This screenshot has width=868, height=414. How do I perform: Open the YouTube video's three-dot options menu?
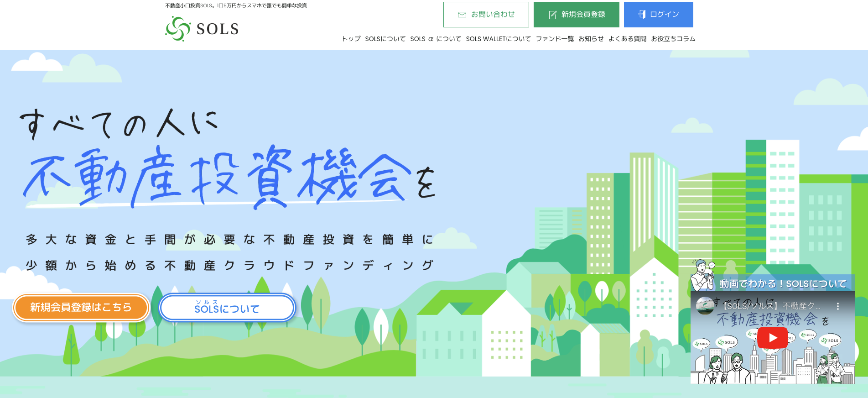point(838,306)
